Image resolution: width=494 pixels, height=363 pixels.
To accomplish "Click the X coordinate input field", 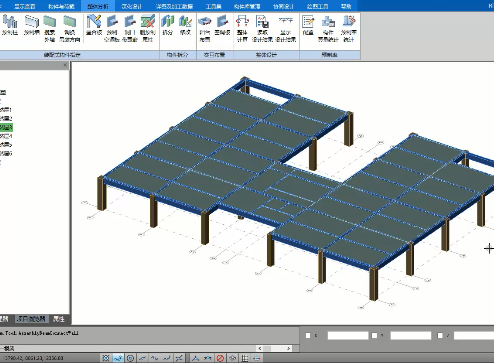I will coord(348,335).
